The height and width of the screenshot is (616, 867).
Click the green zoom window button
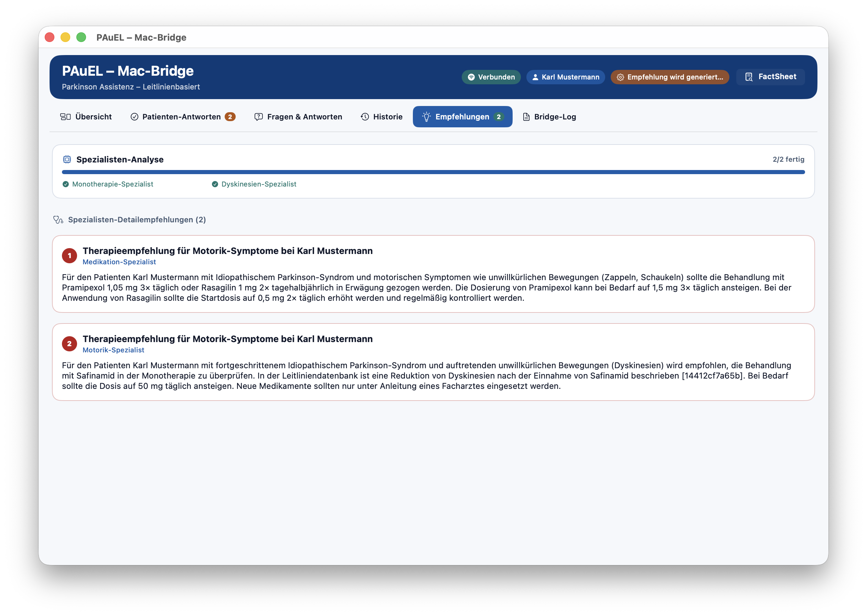click(x=81, y=37)
